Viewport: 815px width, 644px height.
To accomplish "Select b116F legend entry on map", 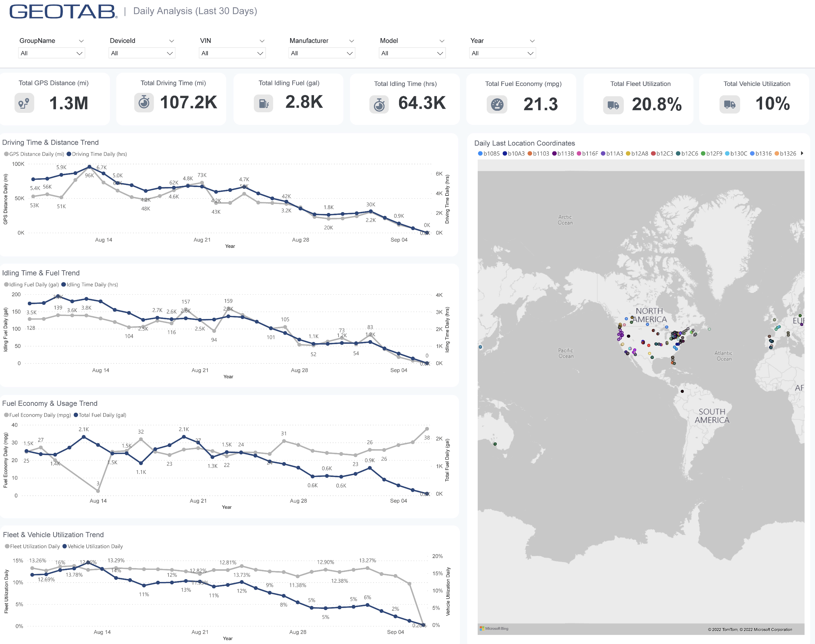I will 588,153.
